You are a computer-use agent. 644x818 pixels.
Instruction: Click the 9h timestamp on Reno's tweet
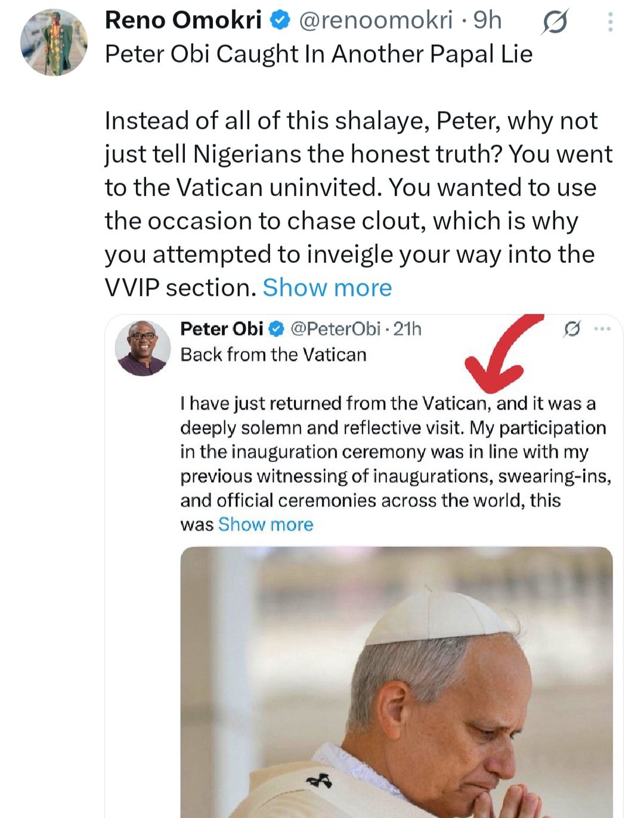(x=488, y=21)
